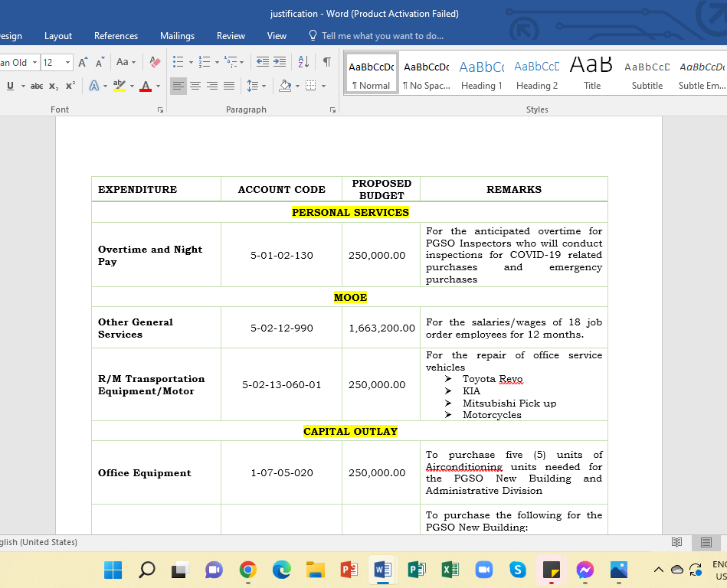727x588 pixels.
Task: Open the font size dropdown
Action: pyautogui.click(x=67, y=62)
